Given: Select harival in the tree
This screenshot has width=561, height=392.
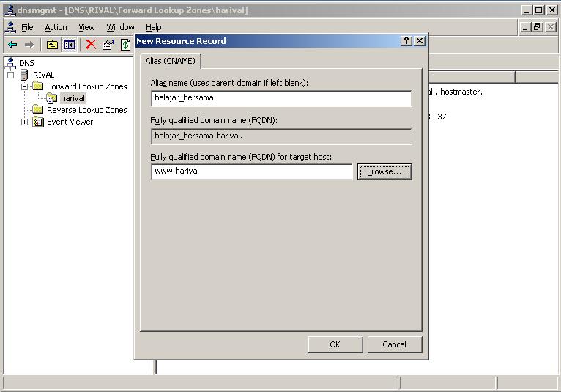Looking at the screenshot, I should point(73,98).
